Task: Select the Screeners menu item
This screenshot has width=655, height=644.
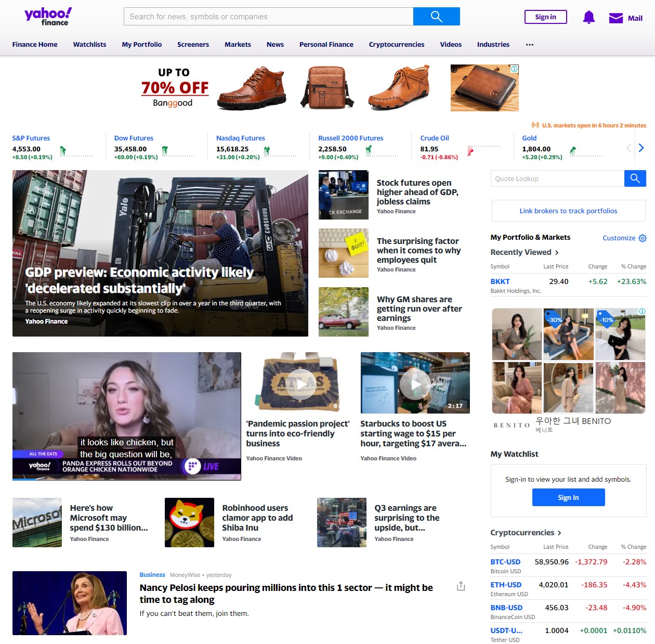Action: point(193,45)
